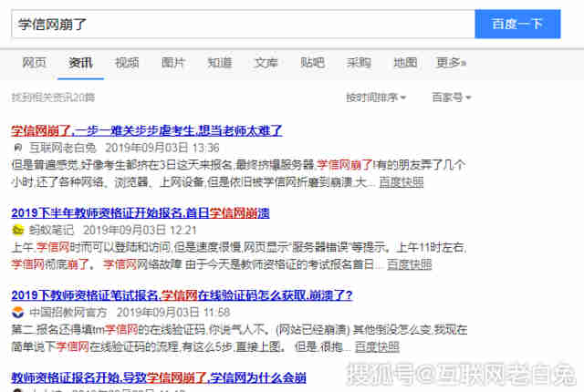Click the source name 互联网老白兔
This screenshot has width=584, height=392.
pyautogui.click(x=63, y=148)
